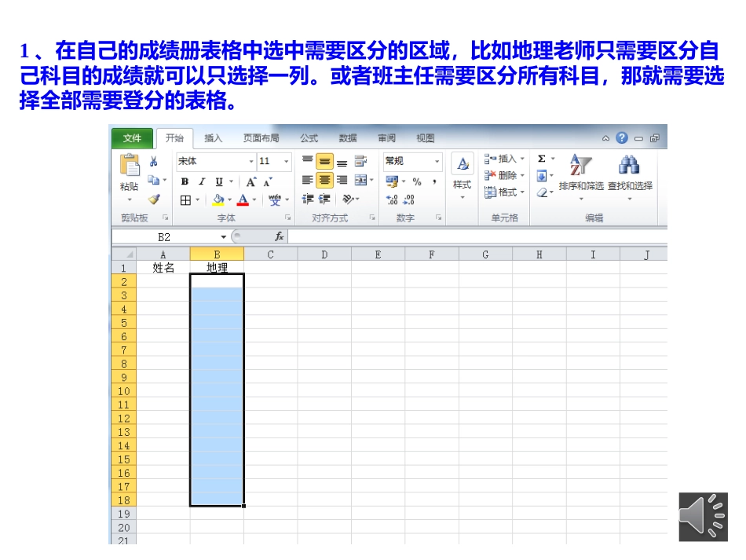The width and height of the screenshot is (746, 560).
Task: Open the Name Box B2 dropdown arrow
Action: point(223,237)
